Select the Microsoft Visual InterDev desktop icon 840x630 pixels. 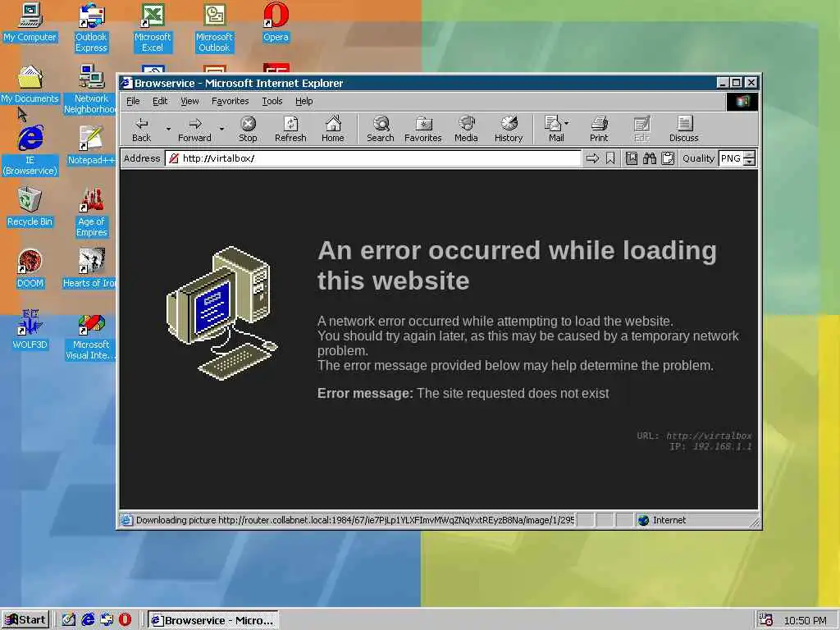90,337
